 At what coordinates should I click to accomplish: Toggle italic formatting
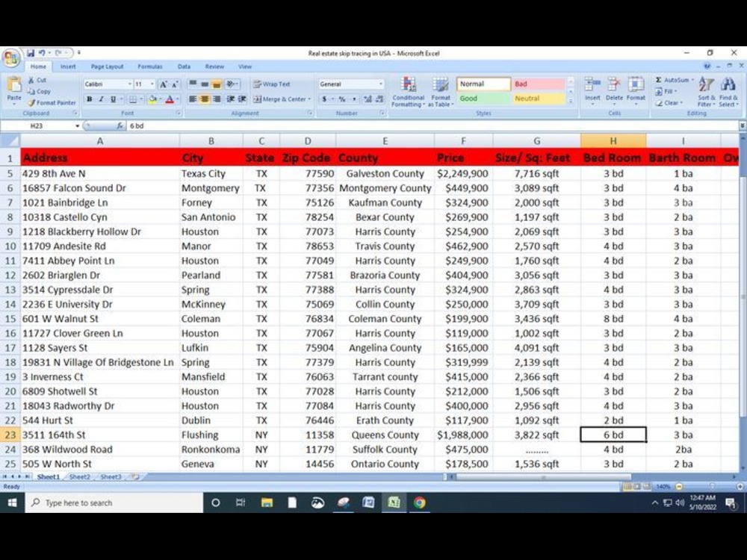(x=101, y=99)
